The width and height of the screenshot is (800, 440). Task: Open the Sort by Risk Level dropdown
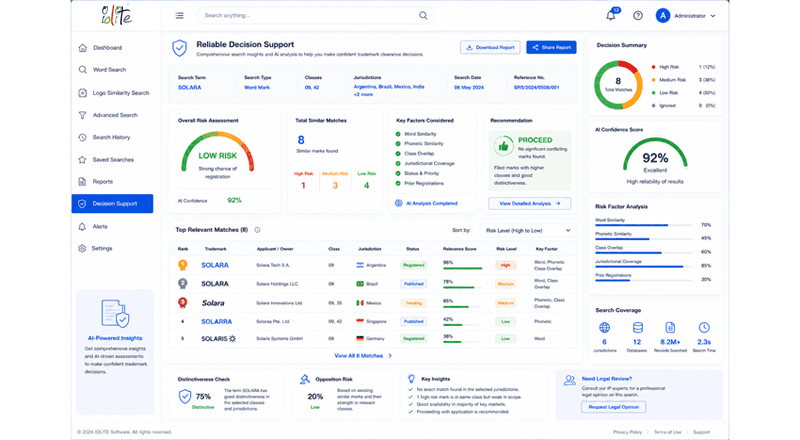tap(528, 231)
